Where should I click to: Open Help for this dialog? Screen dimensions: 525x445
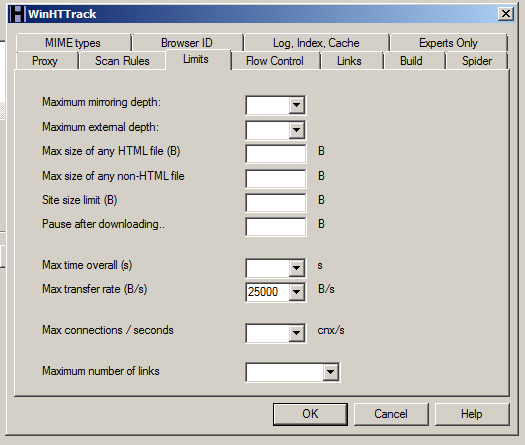[472, 414]
